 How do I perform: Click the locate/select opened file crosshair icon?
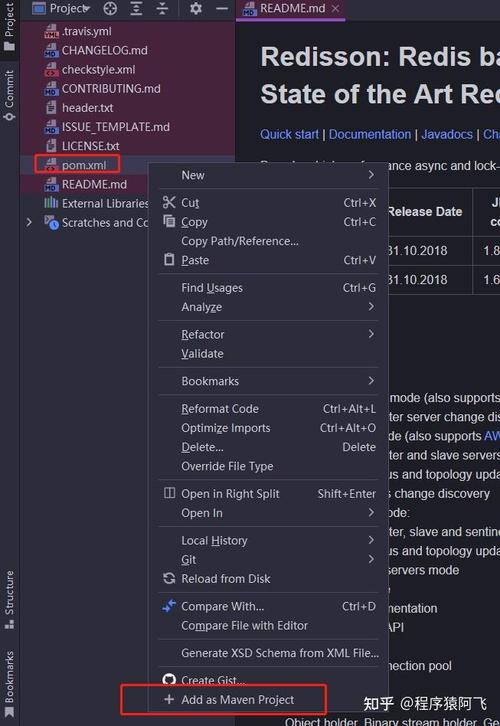(110, 8)
